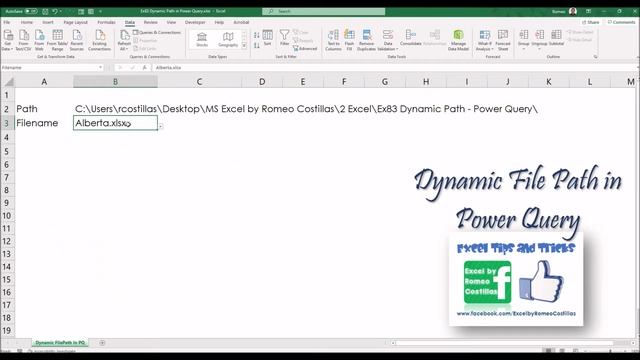Sort Z to A descending

tap(256, 45)
